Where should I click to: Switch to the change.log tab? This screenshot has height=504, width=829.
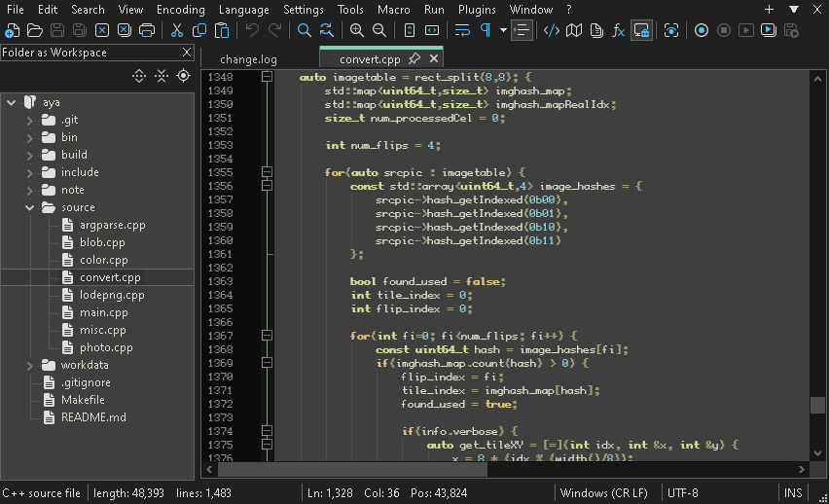click(248, 59)
